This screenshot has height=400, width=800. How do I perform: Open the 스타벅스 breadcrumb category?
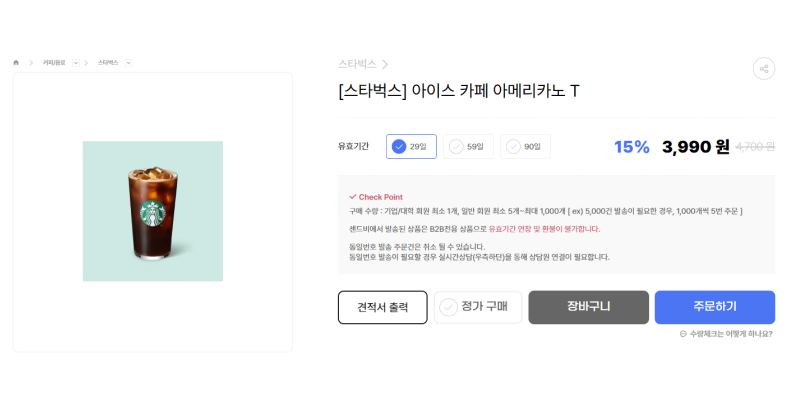tap(108, 63)
